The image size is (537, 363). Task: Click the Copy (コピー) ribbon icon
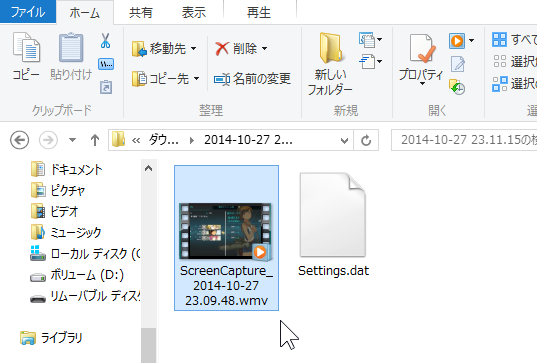tap(26, 48)
